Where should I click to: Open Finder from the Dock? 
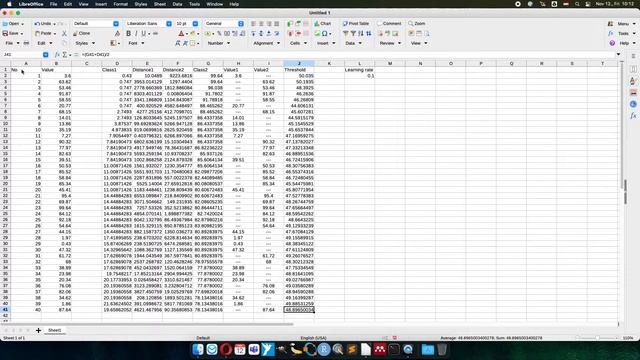pos(198,349)
